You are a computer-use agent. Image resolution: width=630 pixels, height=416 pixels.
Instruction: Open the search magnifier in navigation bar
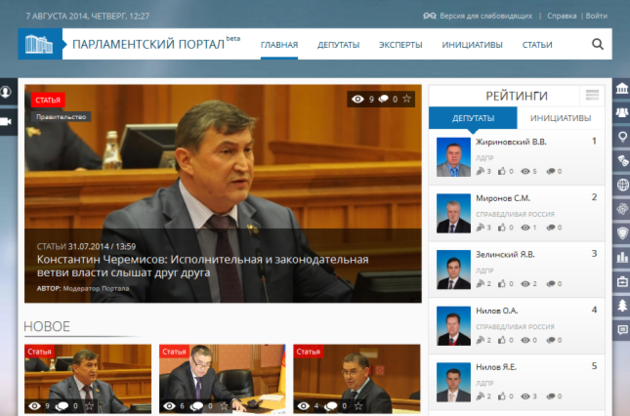[597, 44]
